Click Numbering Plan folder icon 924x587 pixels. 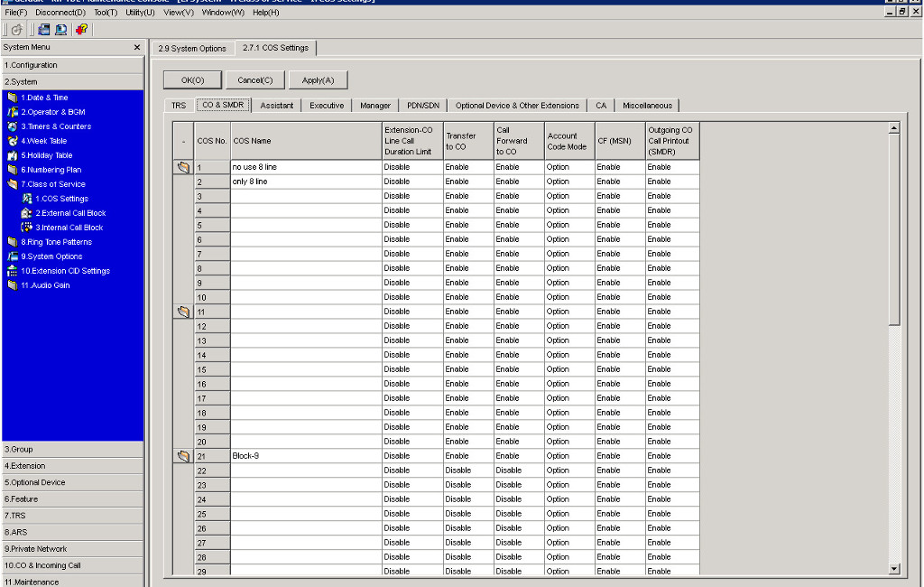click(13, 169)
